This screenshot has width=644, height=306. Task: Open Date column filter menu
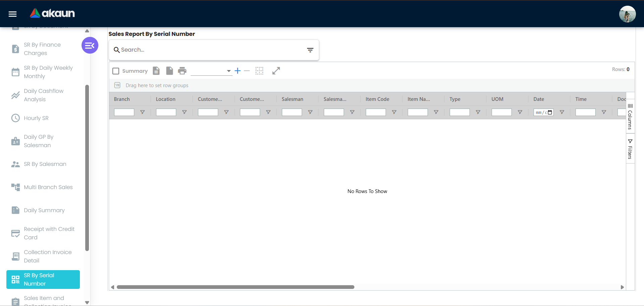tap(562, 112)
